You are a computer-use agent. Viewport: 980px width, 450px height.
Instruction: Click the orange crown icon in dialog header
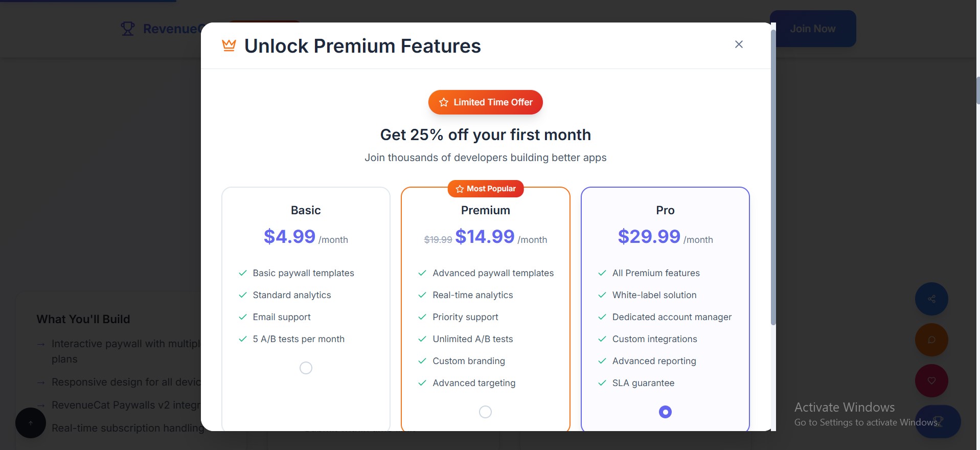click(x=229, y=46)
